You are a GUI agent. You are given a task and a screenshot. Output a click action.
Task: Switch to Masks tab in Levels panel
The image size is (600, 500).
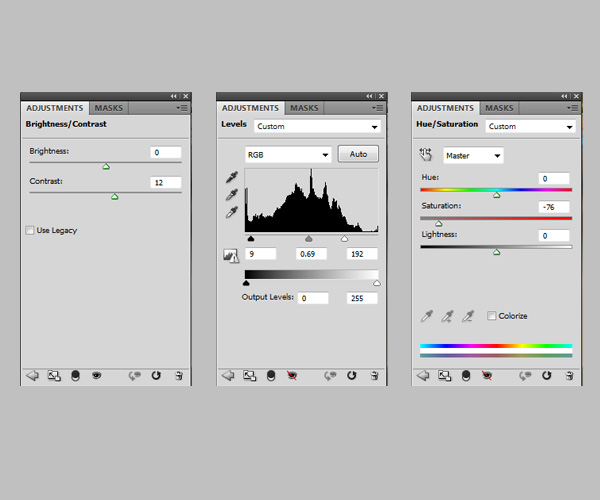[x=304, y=108]
